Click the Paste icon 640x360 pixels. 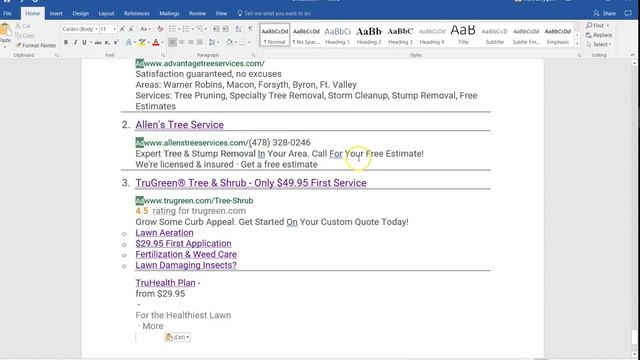tap(5, 31)
